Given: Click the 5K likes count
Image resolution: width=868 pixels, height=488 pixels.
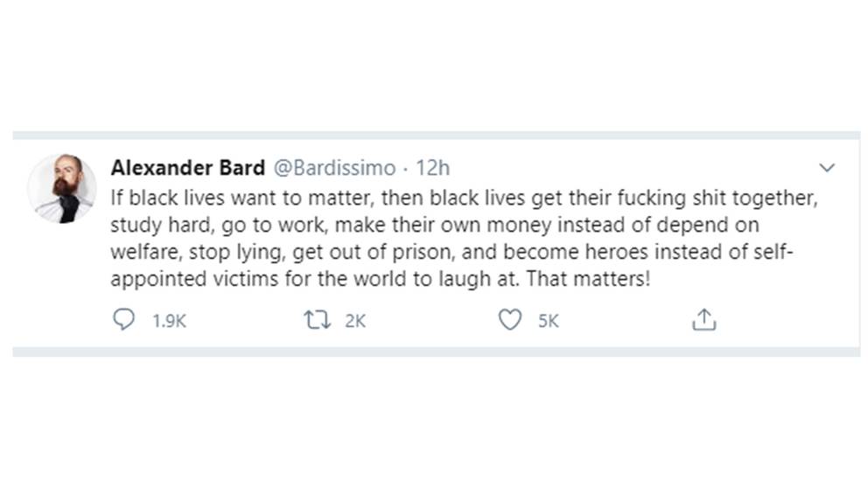Looking at the screenshot, I should pyautogui.click(x=548, y=321).
